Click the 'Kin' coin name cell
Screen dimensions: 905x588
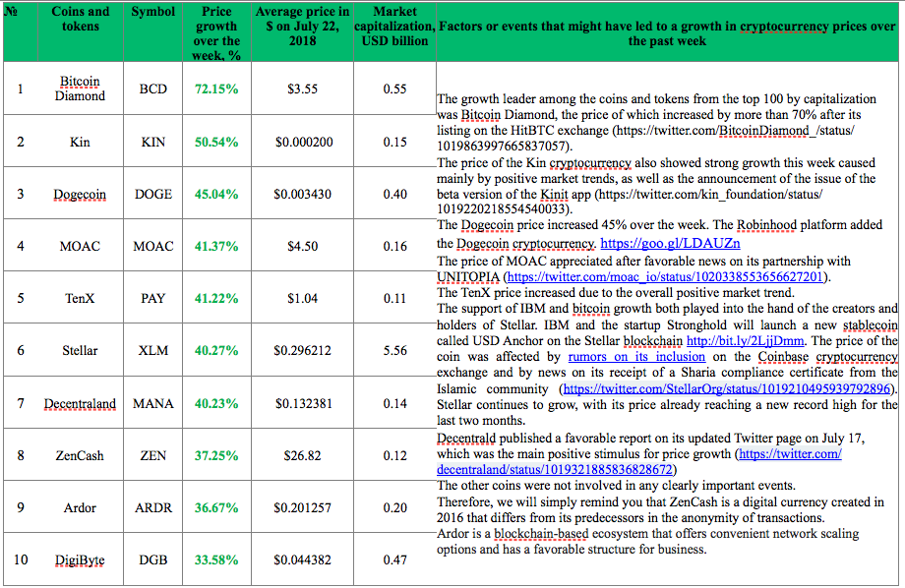pyautogui.click(x=81, y=142)
